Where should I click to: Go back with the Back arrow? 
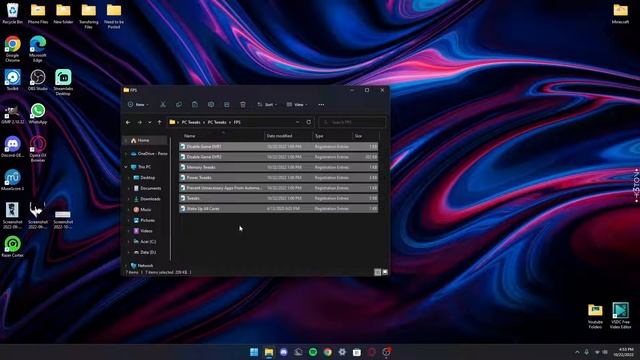(128, 122)
